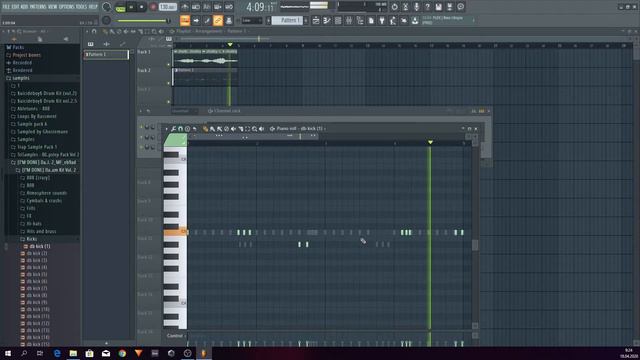Expand the 808 (crazy) folder

click(x=38, y=178)
